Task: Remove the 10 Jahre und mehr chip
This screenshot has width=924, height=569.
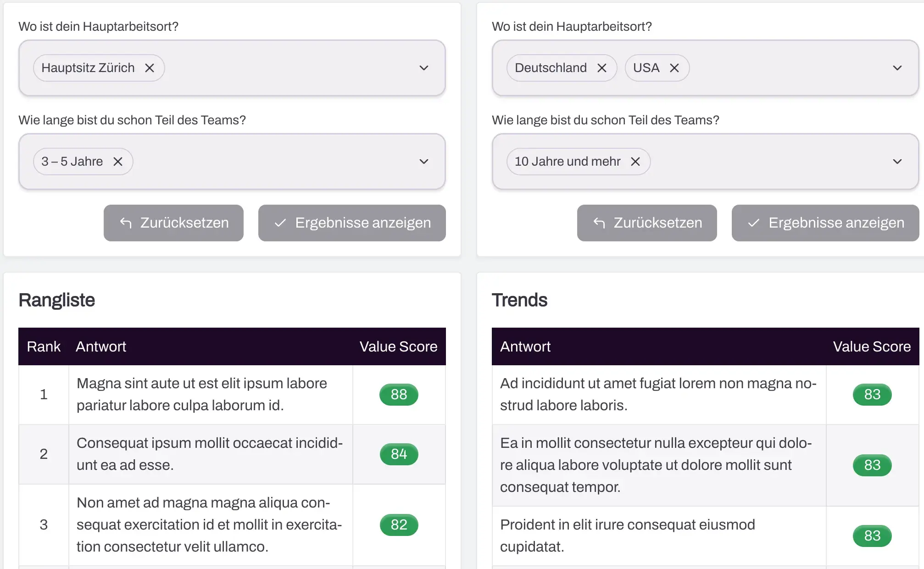Action: click(x=635, y=162)
